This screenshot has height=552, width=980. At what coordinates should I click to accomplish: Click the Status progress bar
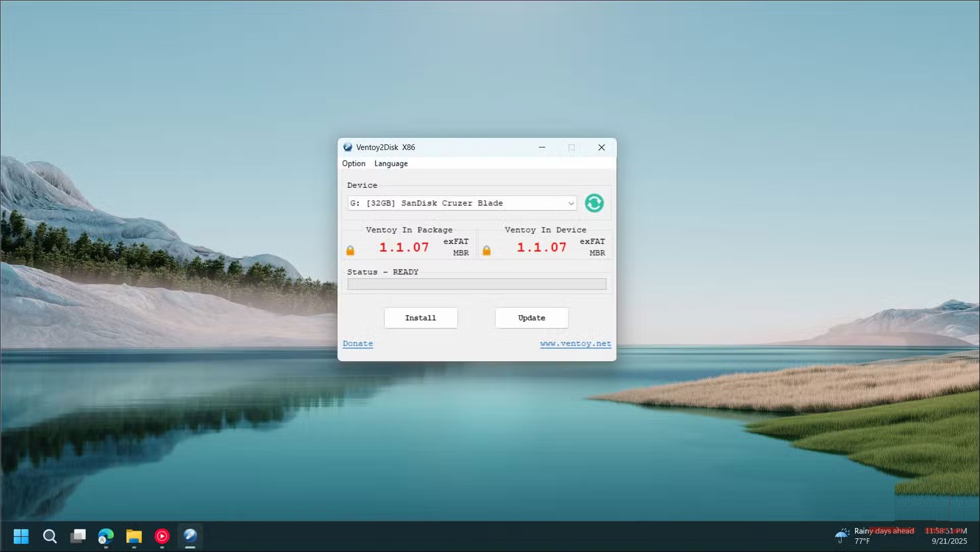(x=476, y=284)
